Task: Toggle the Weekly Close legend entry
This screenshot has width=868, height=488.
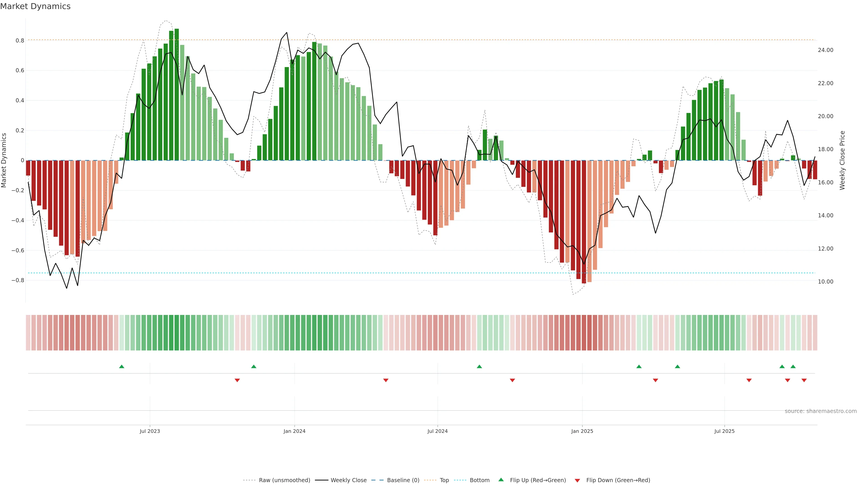Action: click(348, 480)
